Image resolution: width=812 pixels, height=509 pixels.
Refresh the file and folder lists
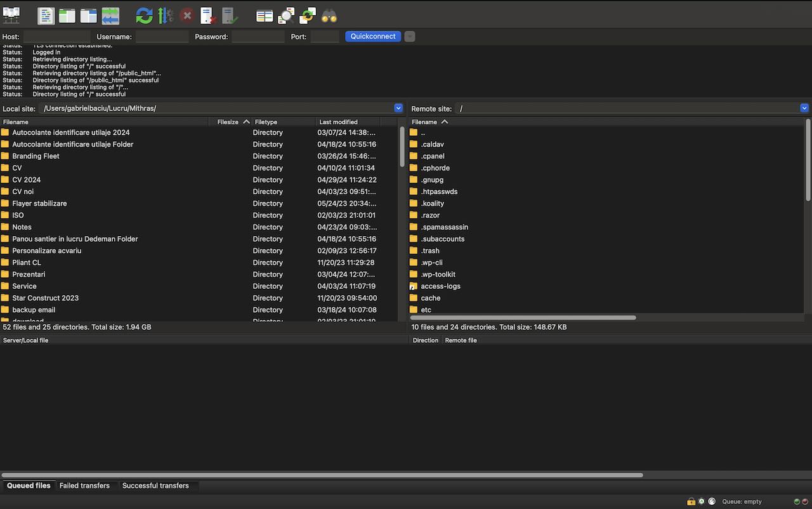[145, 15]
